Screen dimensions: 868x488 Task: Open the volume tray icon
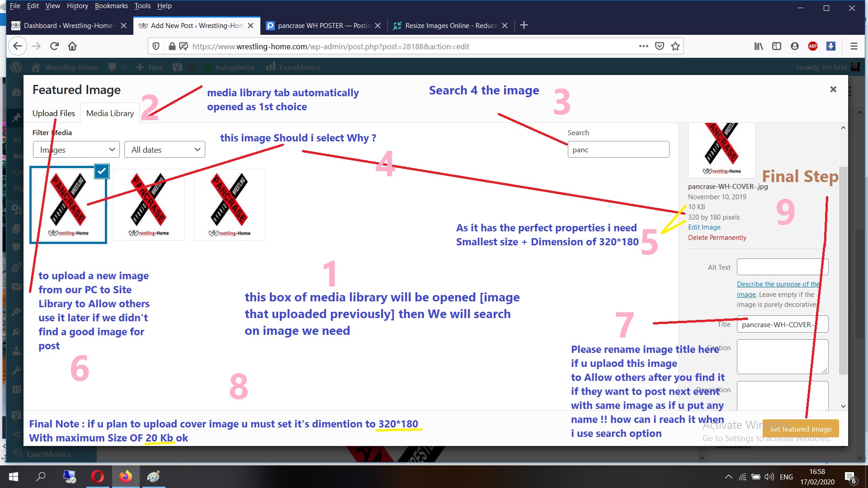click(x=769, y=477)
